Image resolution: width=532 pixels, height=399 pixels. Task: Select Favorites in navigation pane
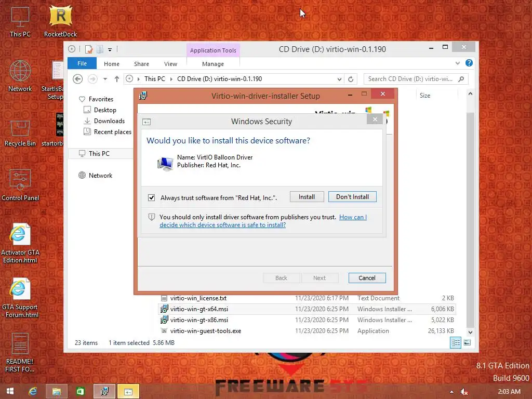(x=101, y=99)
